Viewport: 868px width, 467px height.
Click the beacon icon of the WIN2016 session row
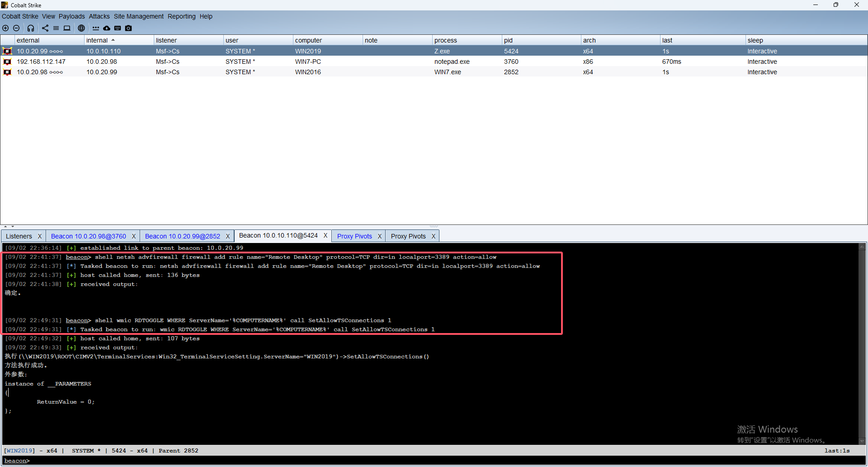(7, 72)
